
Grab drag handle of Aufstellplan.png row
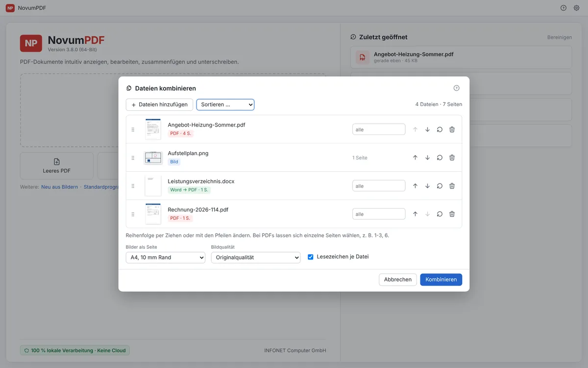coord(133,158)
